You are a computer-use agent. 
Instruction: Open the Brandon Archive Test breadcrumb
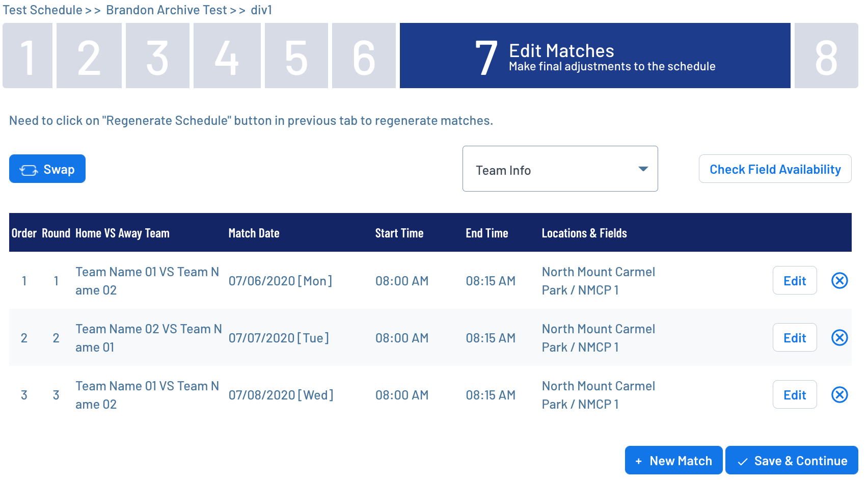point(166,10)
